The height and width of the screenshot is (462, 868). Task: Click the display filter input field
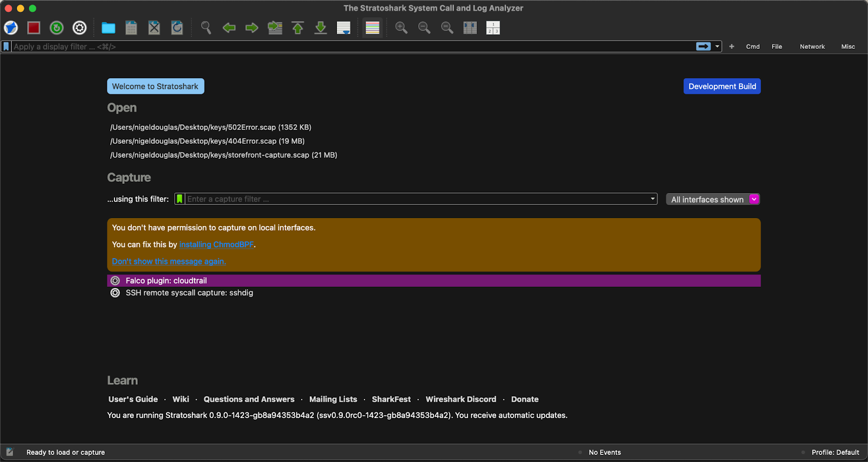pyautogui.click(x=353, y=47)
